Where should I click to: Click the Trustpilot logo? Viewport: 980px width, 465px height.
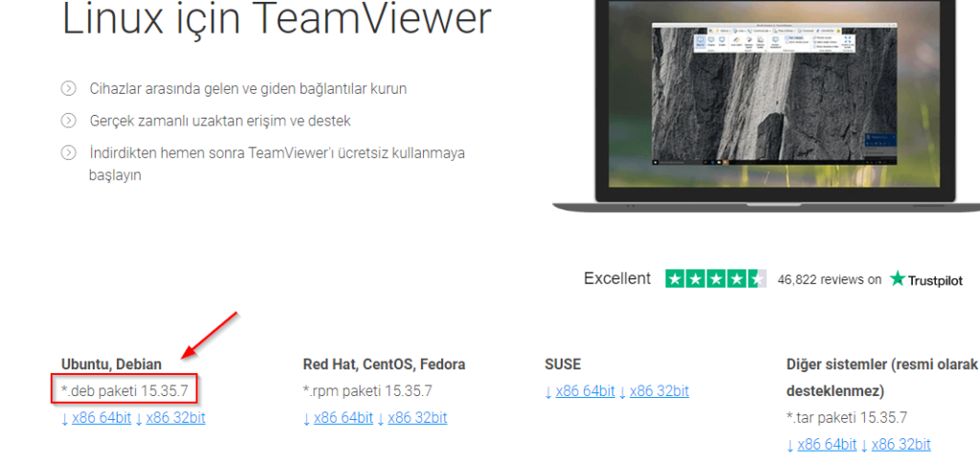coord(926,279)
